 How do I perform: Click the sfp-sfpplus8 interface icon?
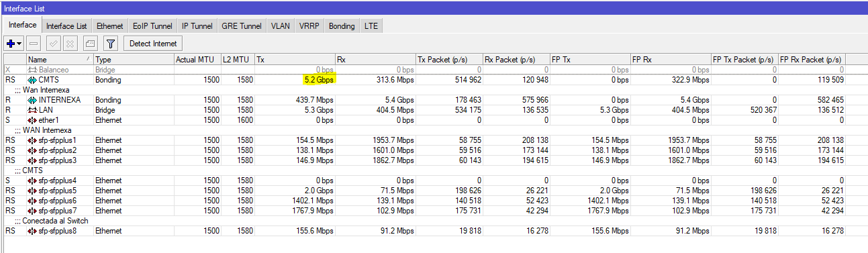(32, 231)
